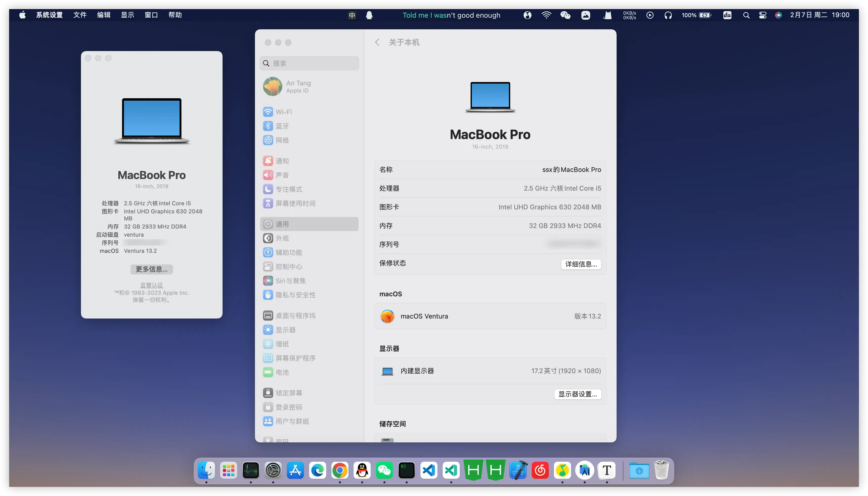The width and height of the screenshot is (868, 496).
Task: Open the Apple menu
Action: click(x=23, y=15)
